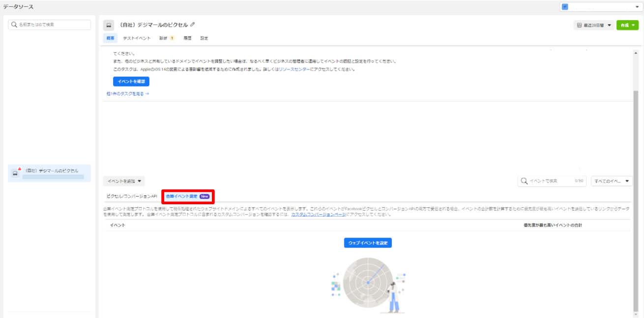The width and height of the screenshot is (644, 318).
Task: Select the ピクセル/コンバージョンAPI tab
Action: pos(132,196)
